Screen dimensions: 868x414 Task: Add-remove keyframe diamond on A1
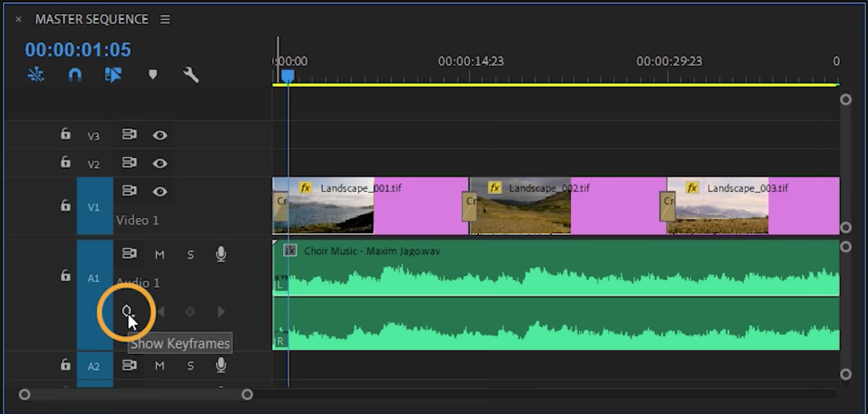[x=190, y=312]
